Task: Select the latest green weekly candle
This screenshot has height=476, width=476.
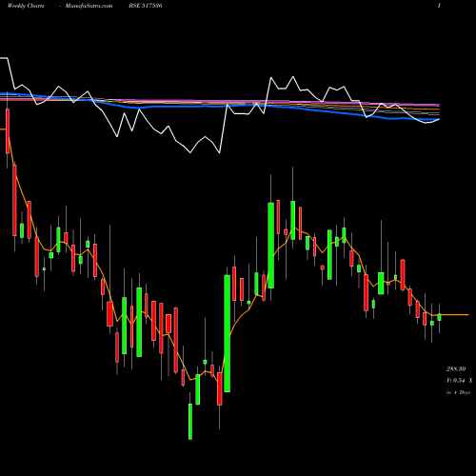Action: click(x=439, y=317)
